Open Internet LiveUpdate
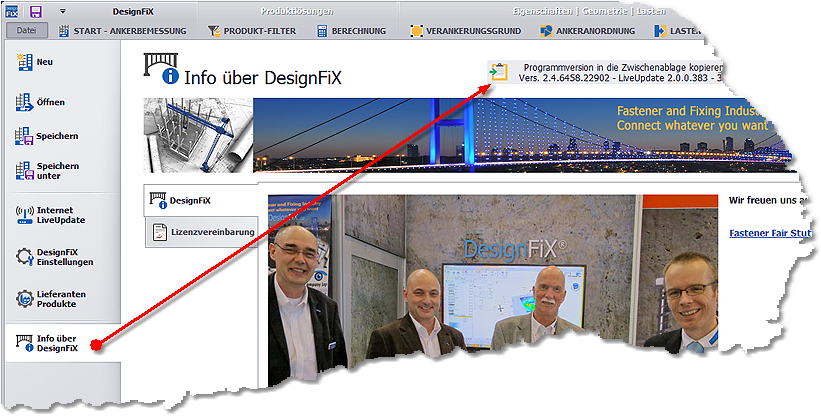Image resolution: width=821 pixels, height=416 pixels. coord(63,215)
